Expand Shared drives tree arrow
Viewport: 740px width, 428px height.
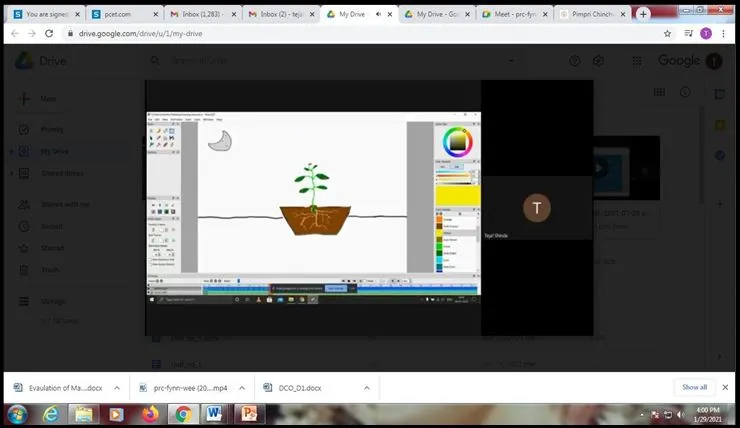pyautogui.click(x=11, y=174)
